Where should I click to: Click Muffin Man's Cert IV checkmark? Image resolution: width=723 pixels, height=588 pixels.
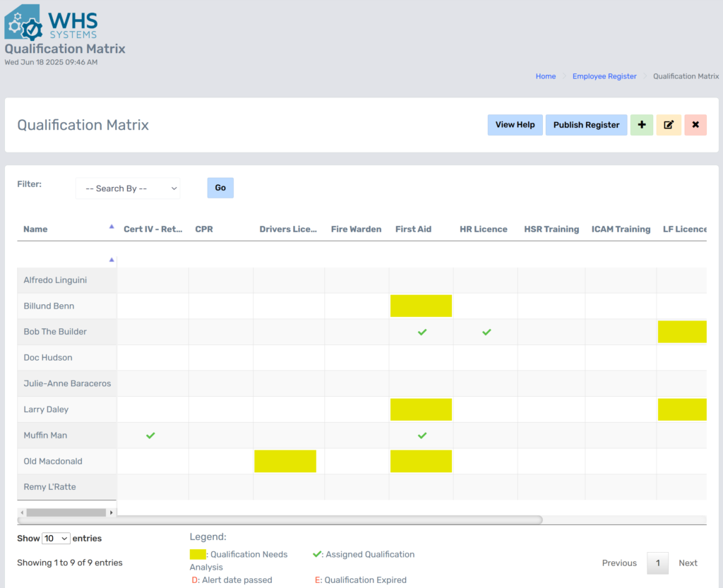(x=150, y=436)
